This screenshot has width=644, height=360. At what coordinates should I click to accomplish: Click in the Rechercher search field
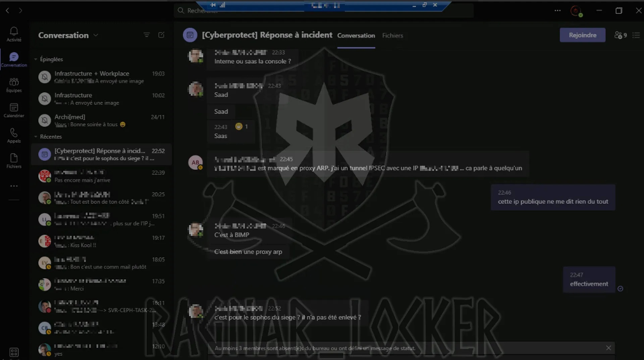[x=324, y=11]
